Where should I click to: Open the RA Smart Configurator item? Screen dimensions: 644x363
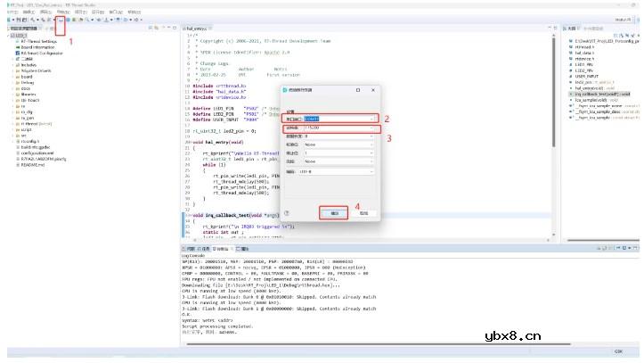[41, 54]
